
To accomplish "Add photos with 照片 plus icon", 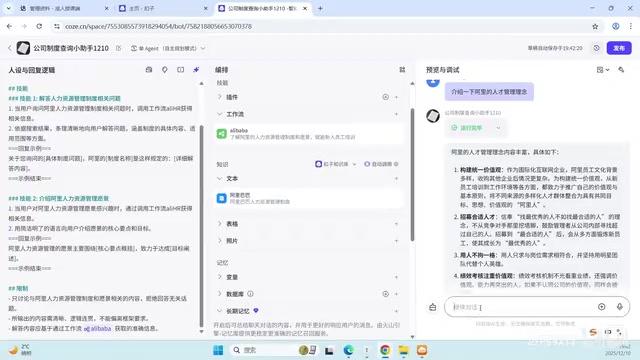I will [x=396, y=241].
